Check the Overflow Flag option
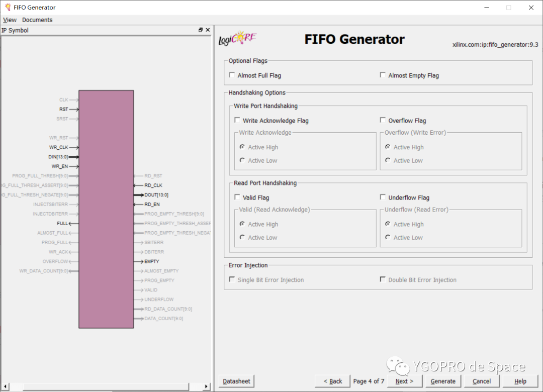 click(x=383, y=120)
